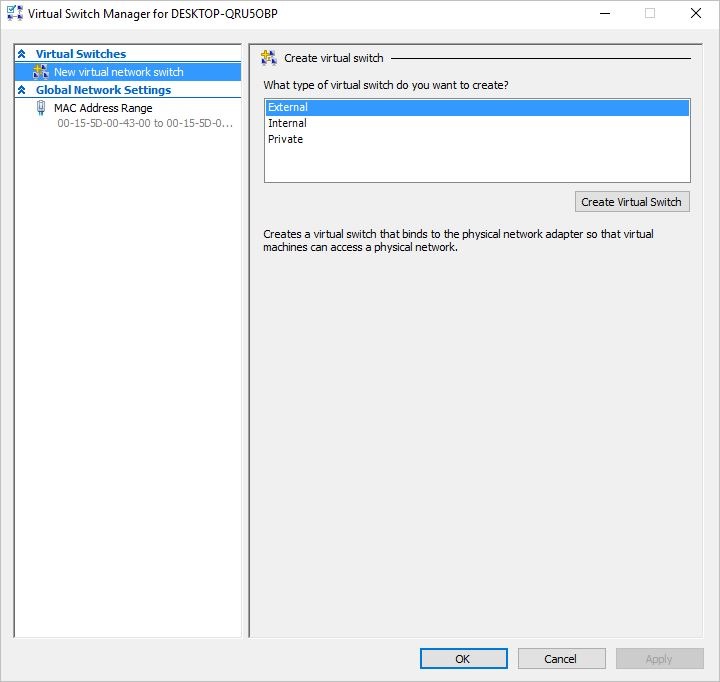Image resolution: width=720 pixels, height=682 pixels.
Task: Choose Internal switch type
Action: coord(287,123)
